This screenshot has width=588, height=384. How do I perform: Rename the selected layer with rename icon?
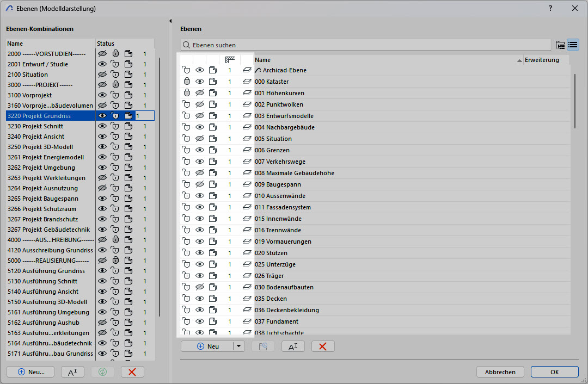pos(293,346)
